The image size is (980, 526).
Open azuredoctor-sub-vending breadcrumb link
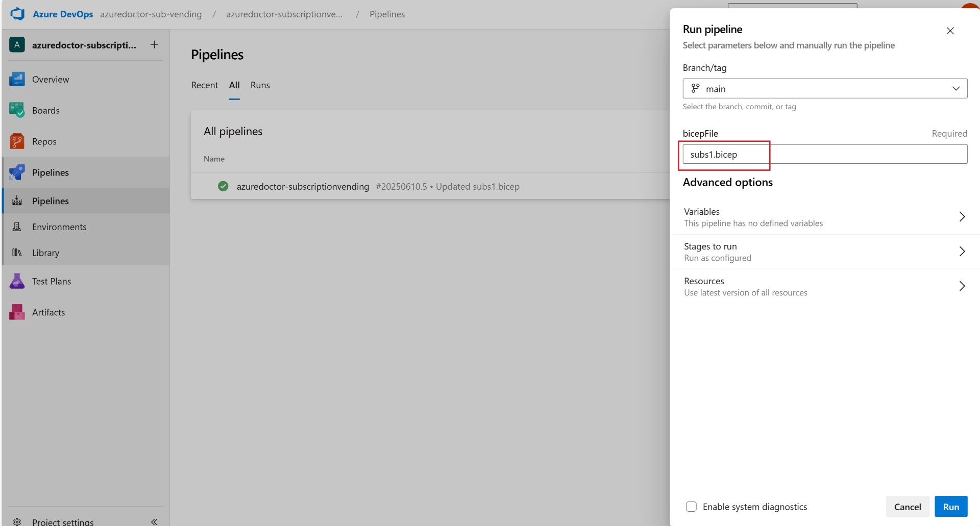(151, 14)
